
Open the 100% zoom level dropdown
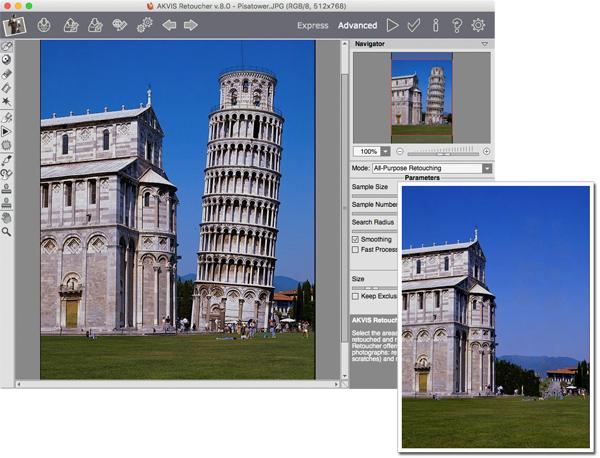pyautogui.click(x=386, y=152)
